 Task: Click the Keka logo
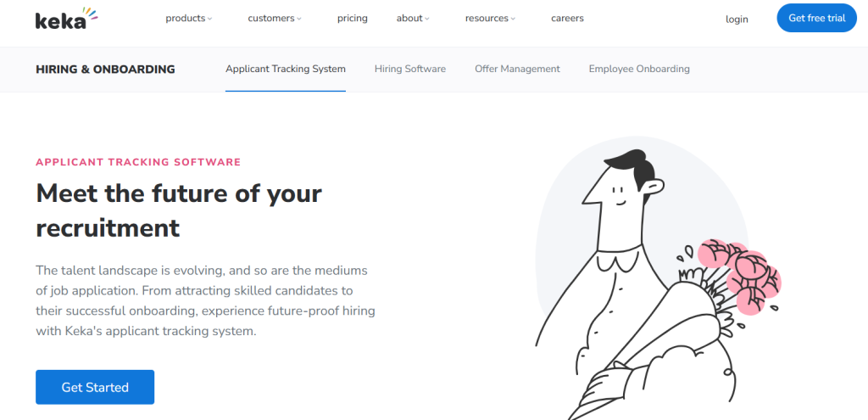[x=66, y=19]
